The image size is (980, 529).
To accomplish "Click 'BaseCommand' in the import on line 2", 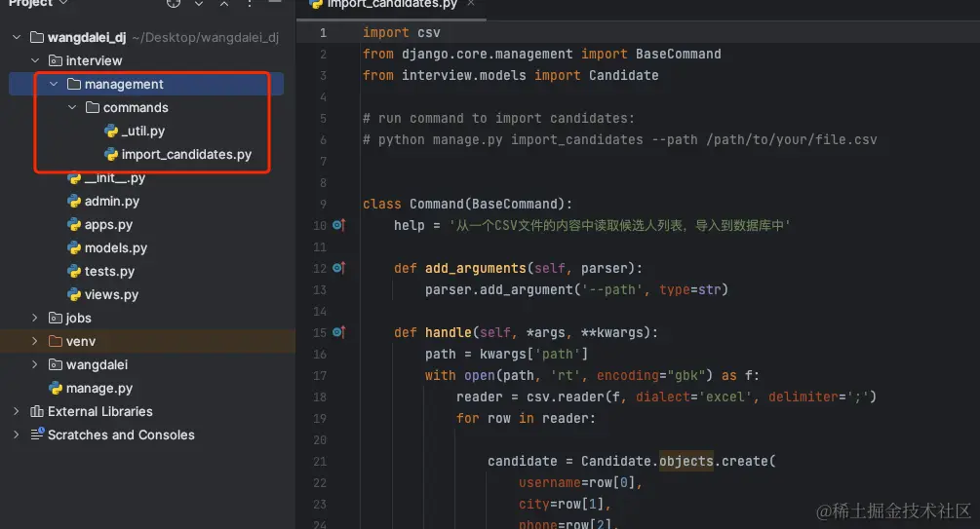I will [678, 54].
